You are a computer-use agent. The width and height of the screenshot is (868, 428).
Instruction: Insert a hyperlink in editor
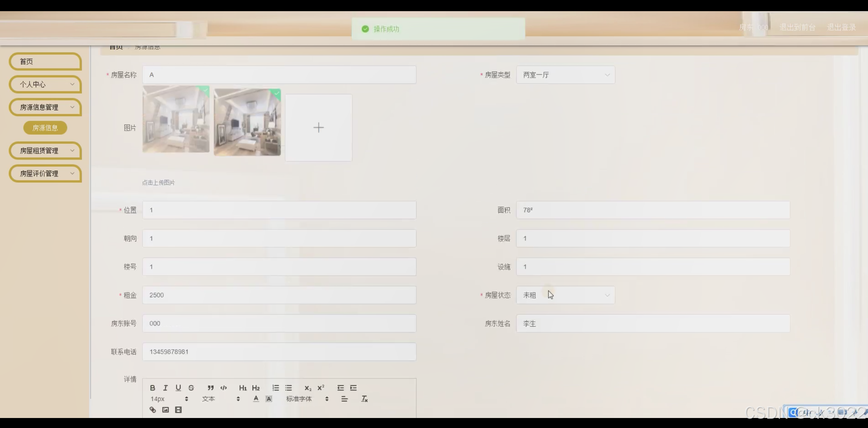click(x=153, y=410)
